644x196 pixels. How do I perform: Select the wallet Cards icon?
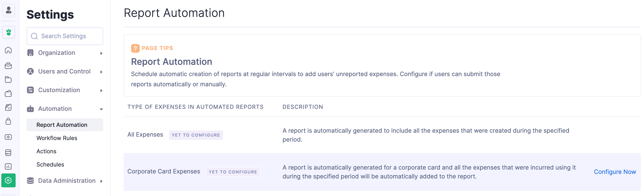pyautogui.click(x=8, y=93)
